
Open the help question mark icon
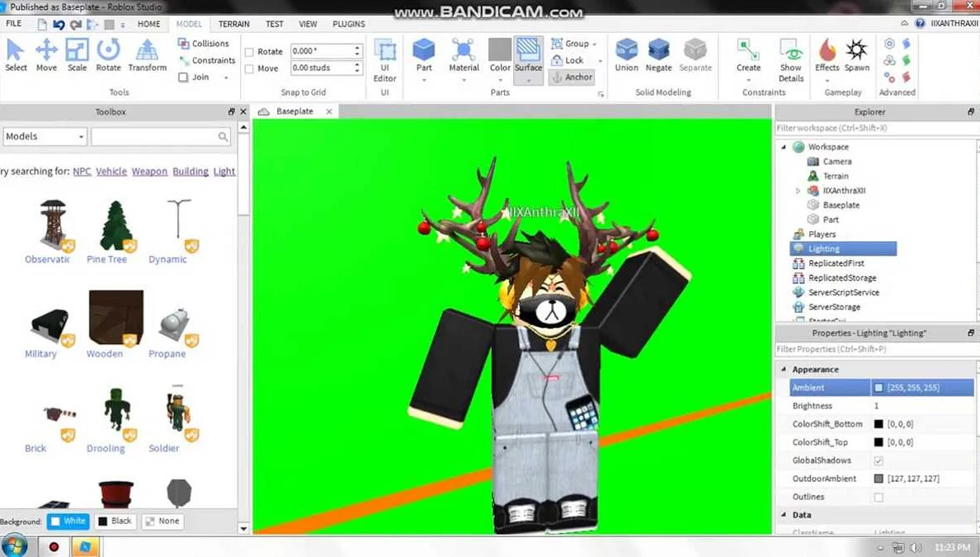coord(920,23)
